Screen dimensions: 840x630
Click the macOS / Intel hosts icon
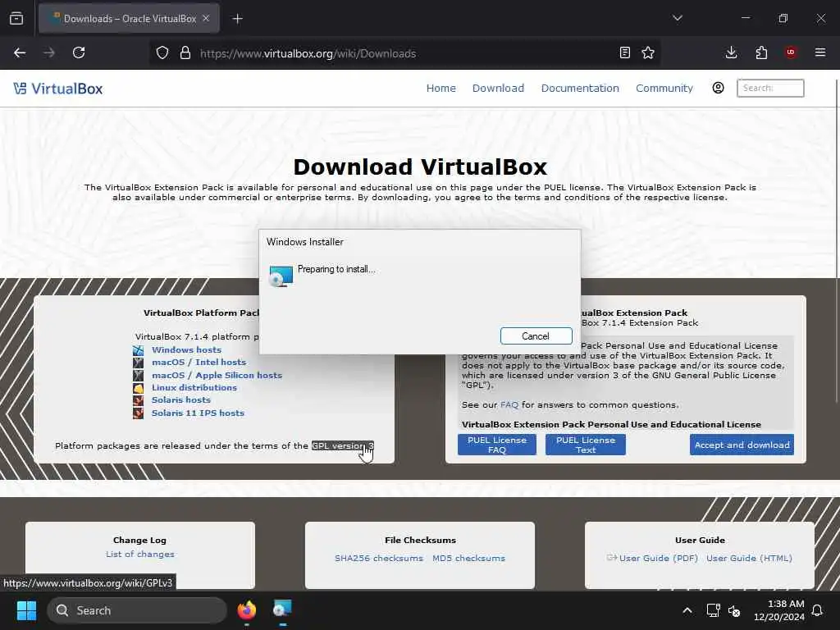coord(138,363)
